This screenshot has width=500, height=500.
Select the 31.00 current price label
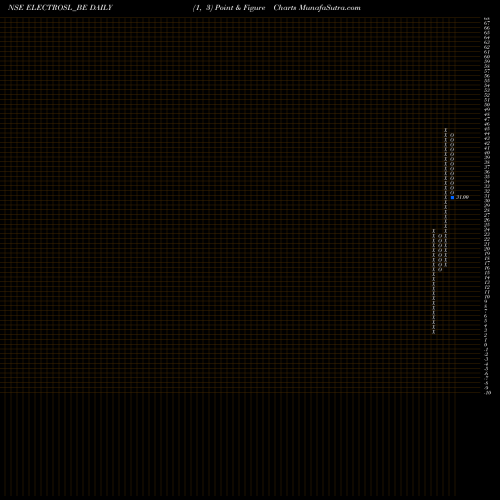pos(462,197)
